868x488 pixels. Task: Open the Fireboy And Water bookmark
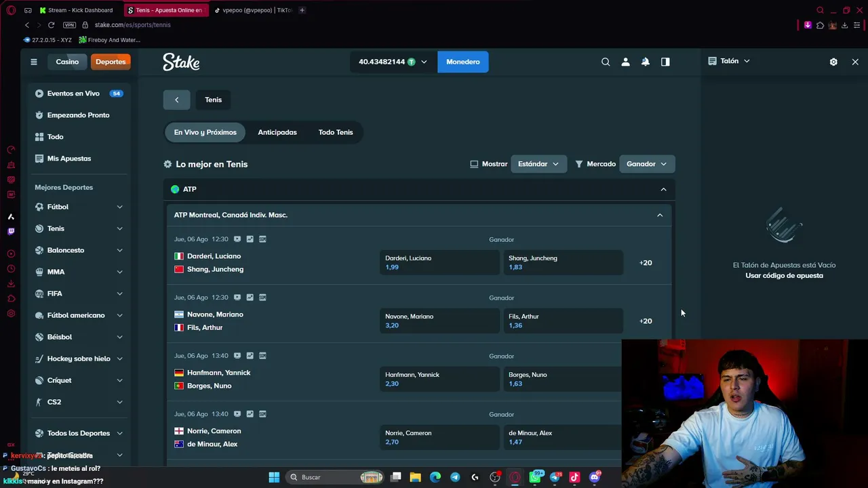[110, 40]
